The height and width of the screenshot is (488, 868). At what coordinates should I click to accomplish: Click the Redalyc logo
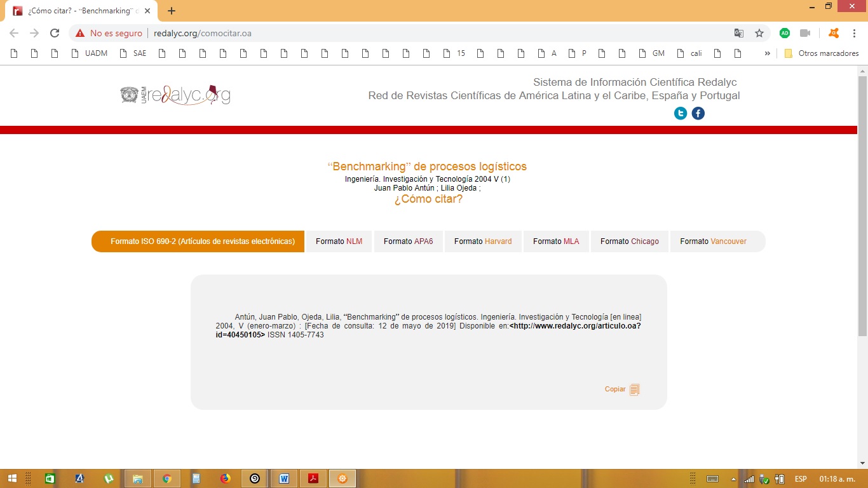coord(175,95)
